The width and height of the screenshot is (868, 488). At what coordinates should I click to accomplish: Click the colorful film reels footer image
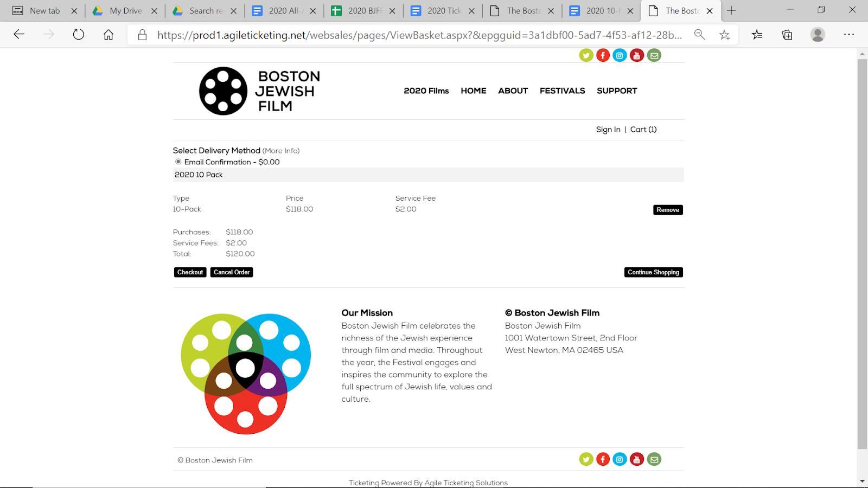[x=246, y=374]
